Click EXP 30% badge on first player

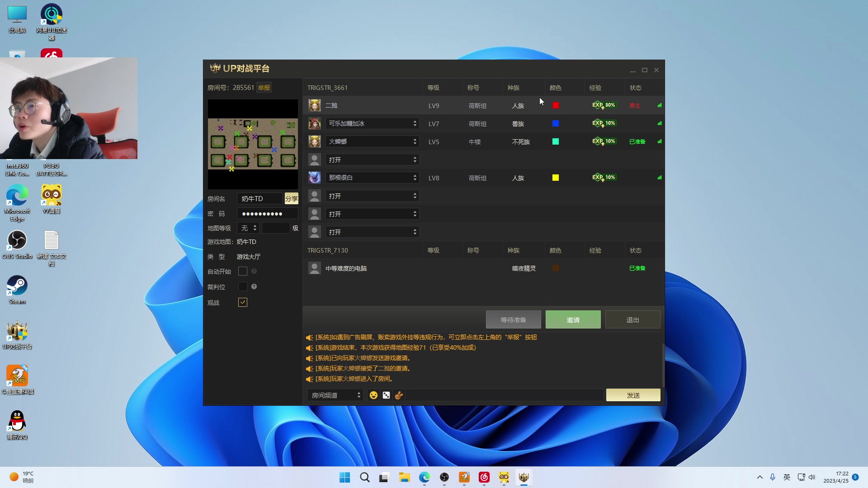pyautogui.click(x=604, y=105)
